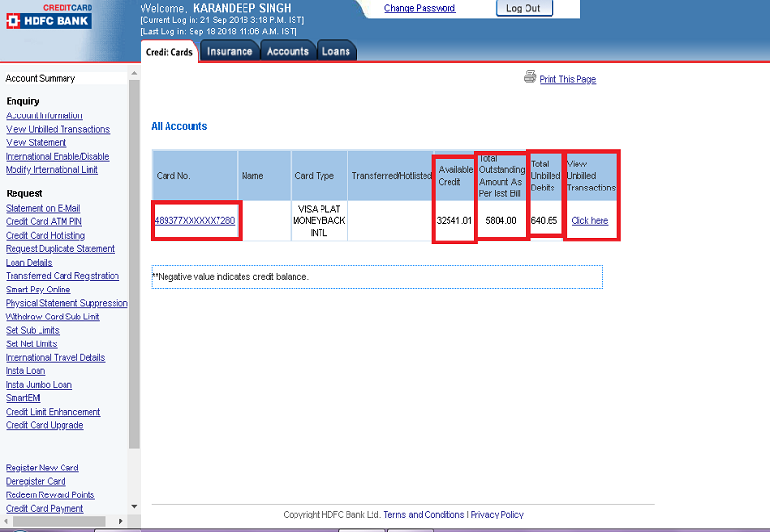Open Credit Limit Enhancement link
This screenshot has width=770, height=532.
tap(53, 412)
